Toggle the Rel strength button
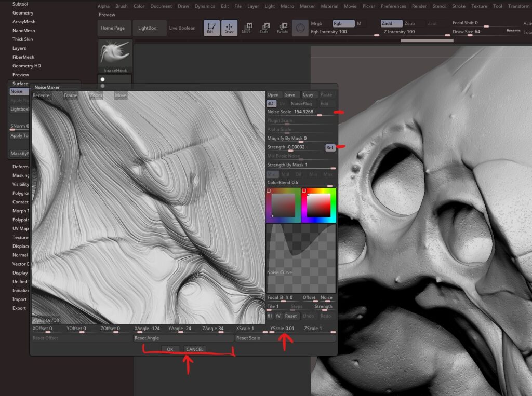The image size is (532, 396). 329,148
